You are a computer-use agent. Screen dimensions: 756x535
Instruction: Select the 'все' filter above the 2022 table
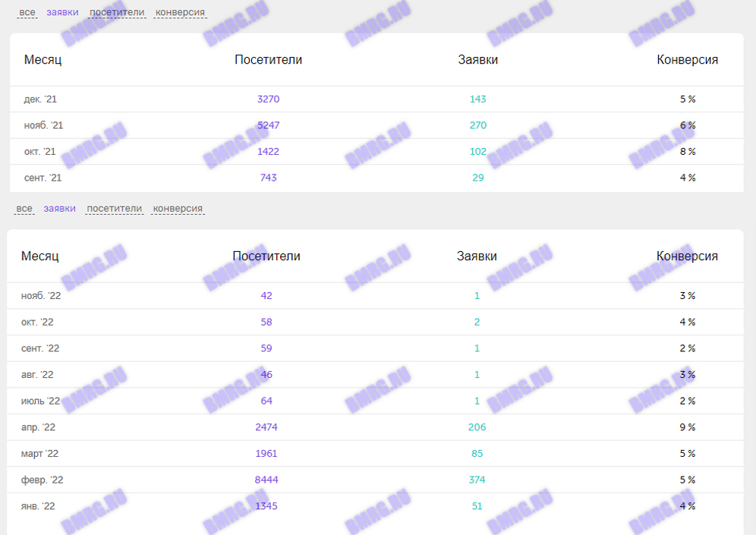[x=25, y=209]
